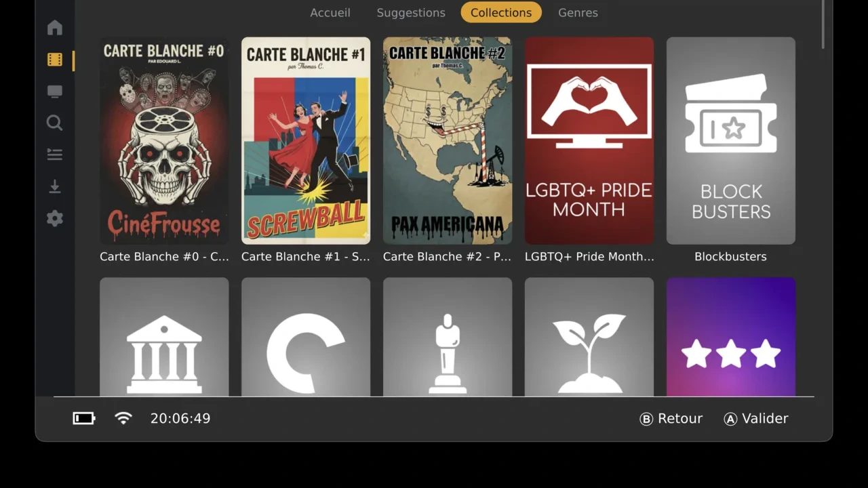Click the 'Carte Blanche #2 - P...' caption
Screen dimensions: 868x488
448,256
